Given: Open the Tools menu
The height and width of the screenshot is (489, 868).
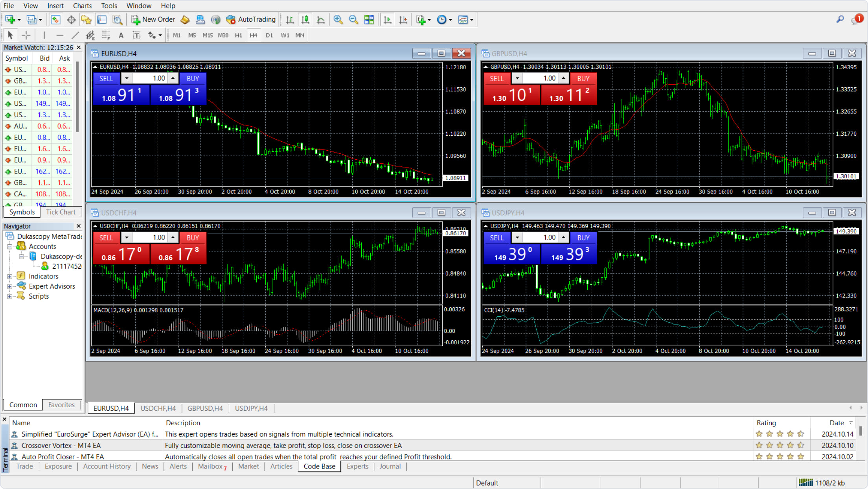Looking at the screenshot, I should pos(109,6).
